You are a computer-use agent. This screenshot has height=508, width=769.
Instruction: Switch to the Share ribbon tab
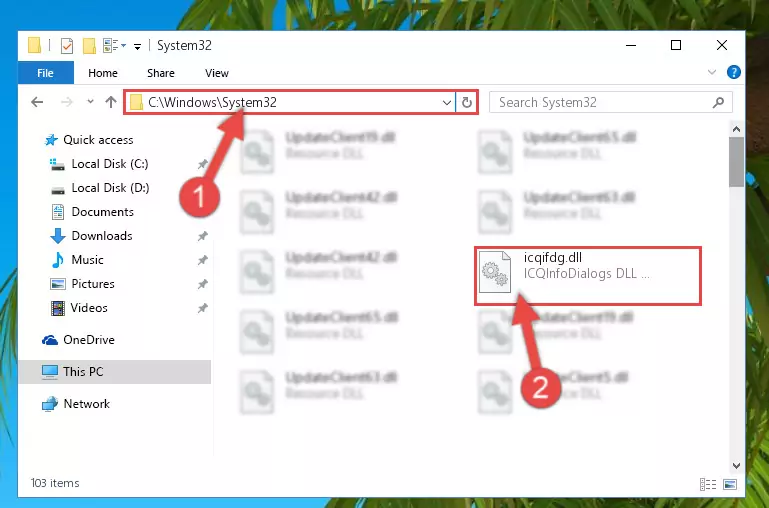[x=161, y=73]
